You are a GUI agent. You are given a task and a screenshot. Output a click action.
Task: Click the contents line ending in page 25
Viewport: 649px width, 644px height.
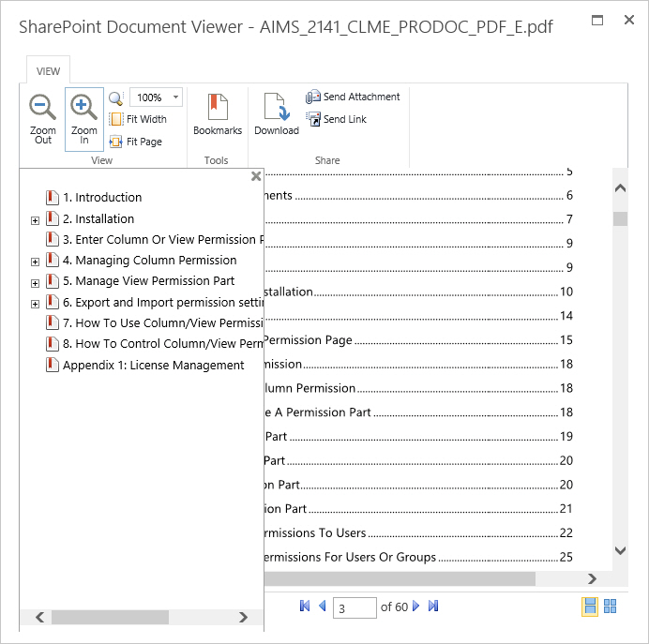click(418, 557)
